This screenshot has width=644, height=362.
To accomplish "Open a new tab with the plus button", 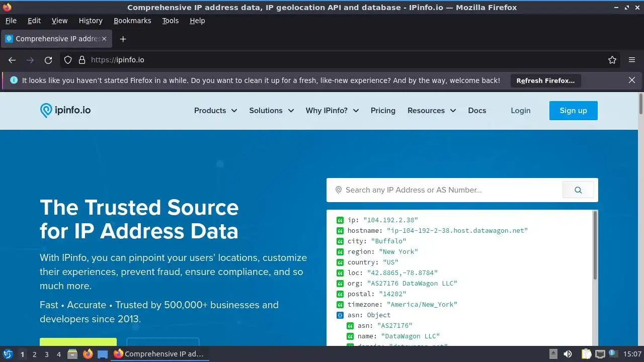I will click(123, 39).
